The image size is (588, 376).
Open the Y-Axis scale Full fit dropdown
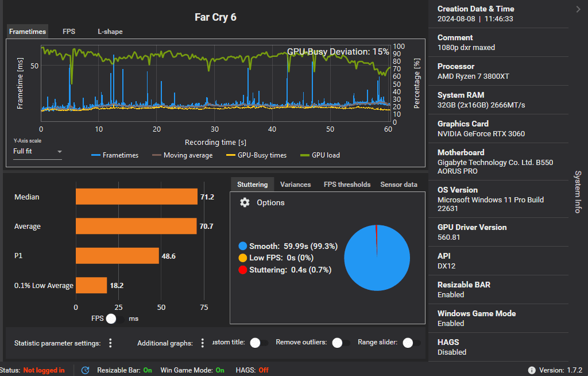point(37,151)
